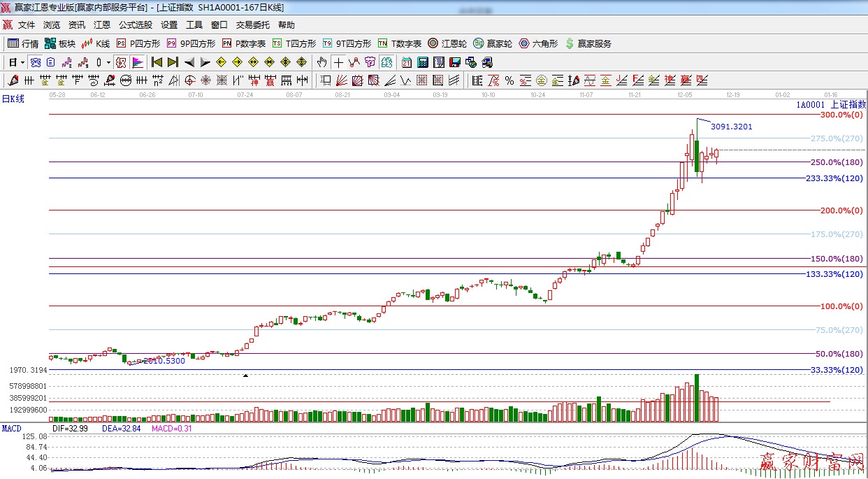
Task: Open the 窗口 window menu
Action: pyautogui.click(x=219, y=25)
